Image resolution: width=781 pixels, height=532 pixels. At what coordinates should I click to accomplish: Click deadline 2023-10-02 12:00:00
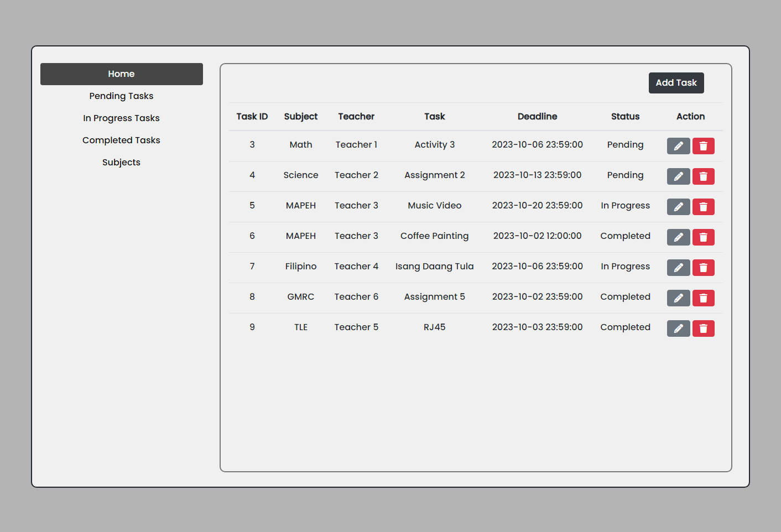coord(537,236)
